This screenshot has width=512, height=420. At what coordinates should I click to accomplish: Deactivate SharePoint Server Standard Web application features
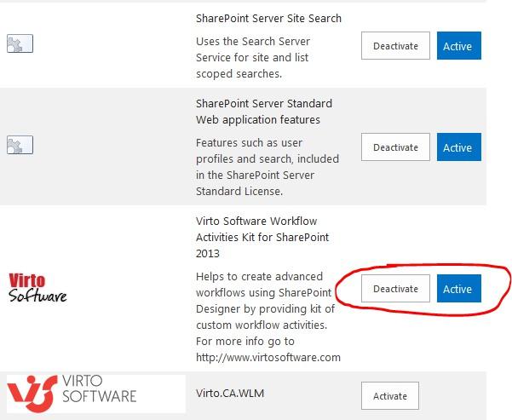click(395, 147)
